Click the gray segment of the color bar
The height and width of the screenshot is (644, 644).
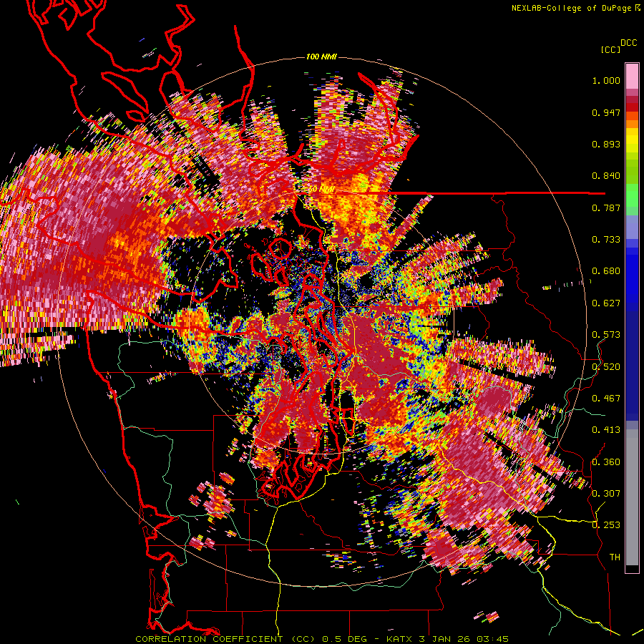(632, 497)
